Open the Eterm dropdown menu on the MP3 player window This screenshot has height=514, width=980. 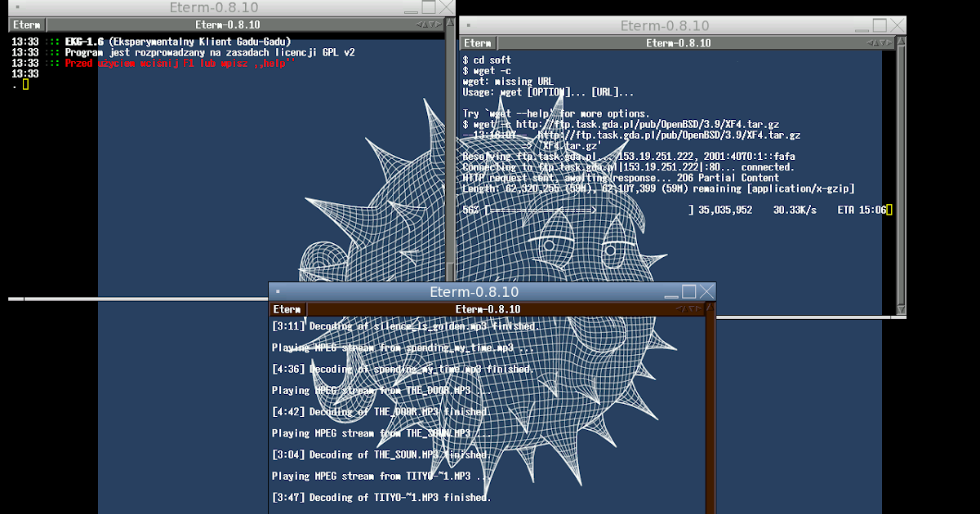287,309
